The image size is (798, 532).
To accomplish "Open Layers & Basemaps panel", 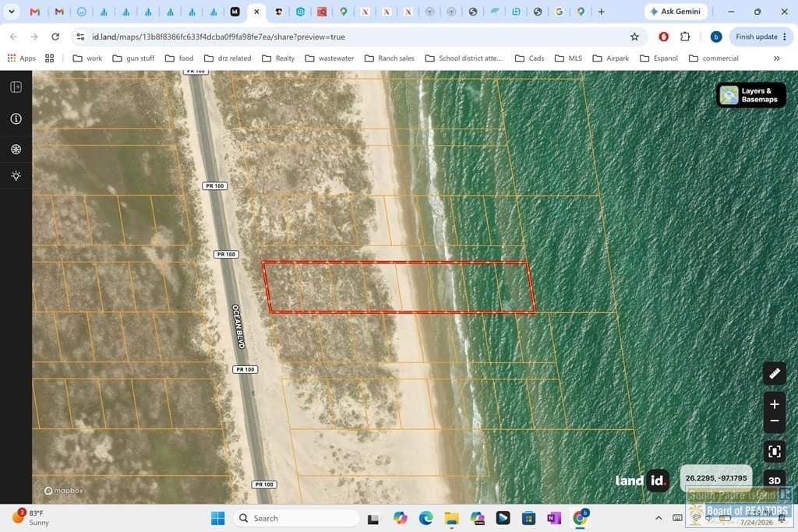I will click(751, 95).
